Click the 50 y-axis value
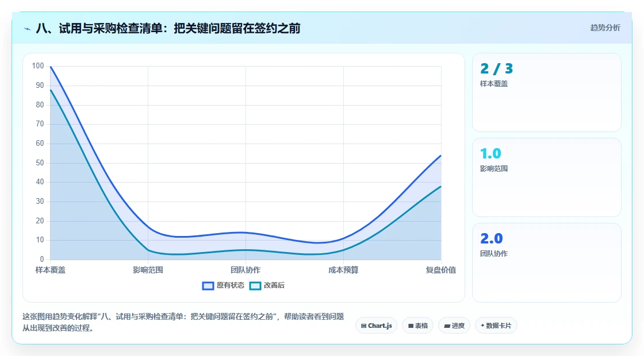Image resolution: width=644 pixels, height=356 pixels. (x=40, y=163)
